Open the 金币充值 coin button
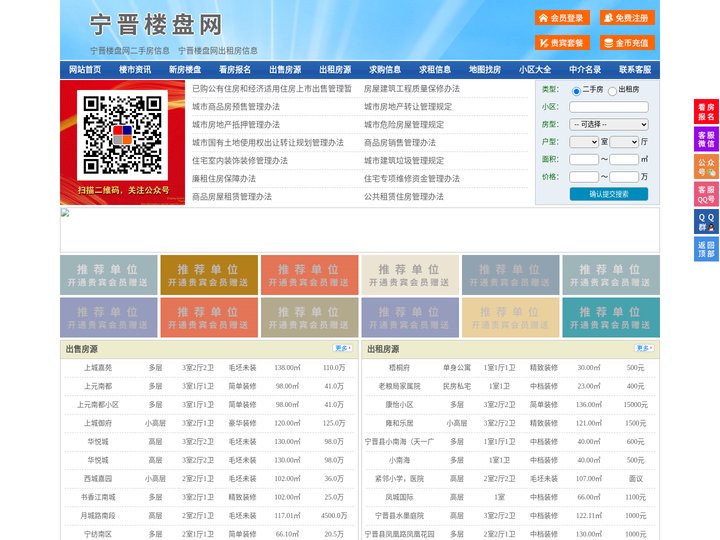This screenshot has height=540, width=720. [627, 43]
